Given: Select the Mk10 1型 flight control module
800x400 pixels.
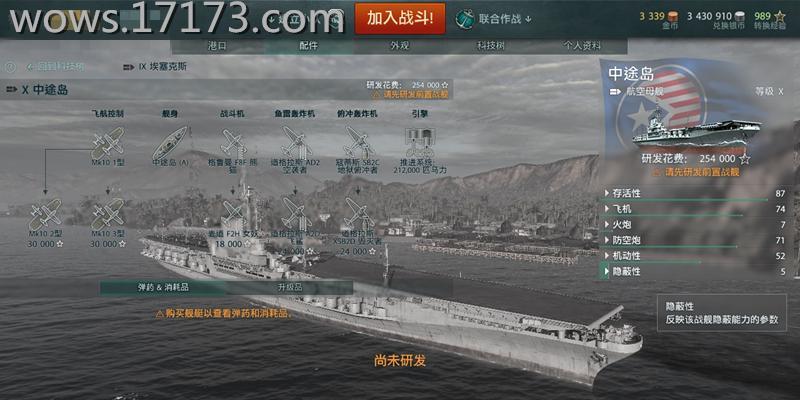Looking at the screenshot, I should 108,143.
